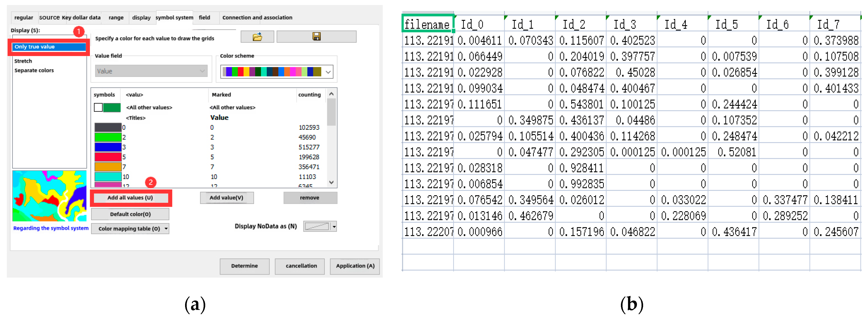
Task: Click the dark gray swatch for value 0
Action: [x=108, y=127]
